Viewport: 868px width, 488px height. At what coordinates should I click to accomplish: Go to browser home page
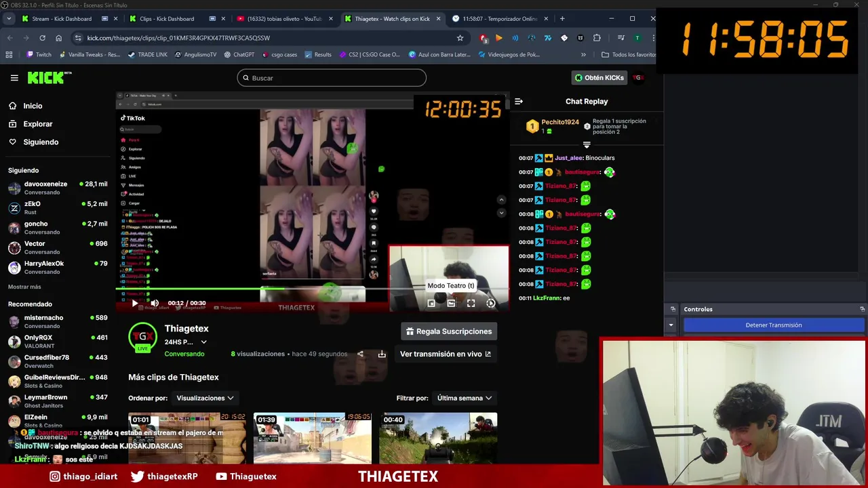pyautogui.click(x=59, y=38)
